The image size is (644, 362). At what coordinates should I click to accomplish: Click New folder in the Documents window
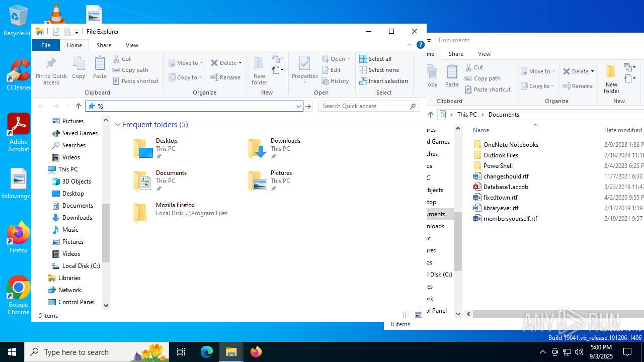tap(611, 78)
